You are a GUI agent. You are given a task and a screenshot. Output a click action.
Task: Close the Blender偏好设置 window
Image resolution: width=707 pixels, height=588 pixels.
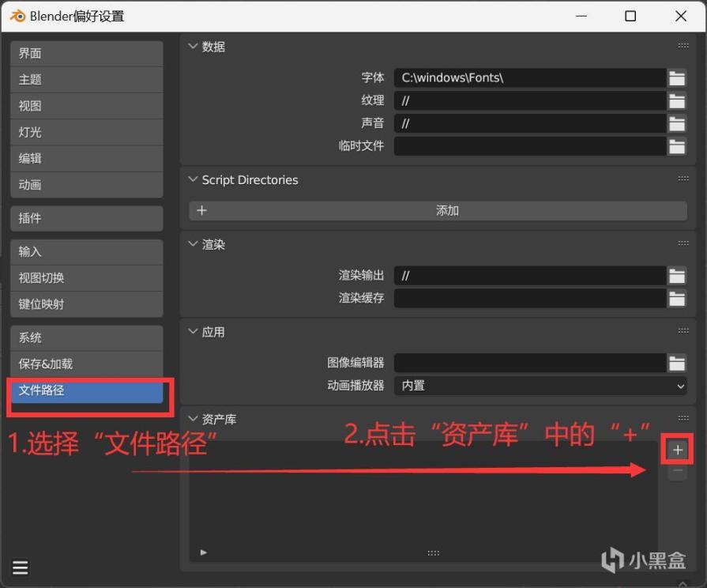pyautogui.click(x=681, y=17)
